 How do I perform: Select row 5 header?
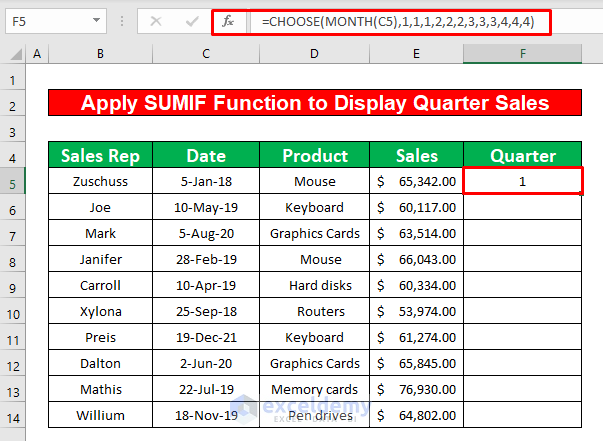point(12,181)
